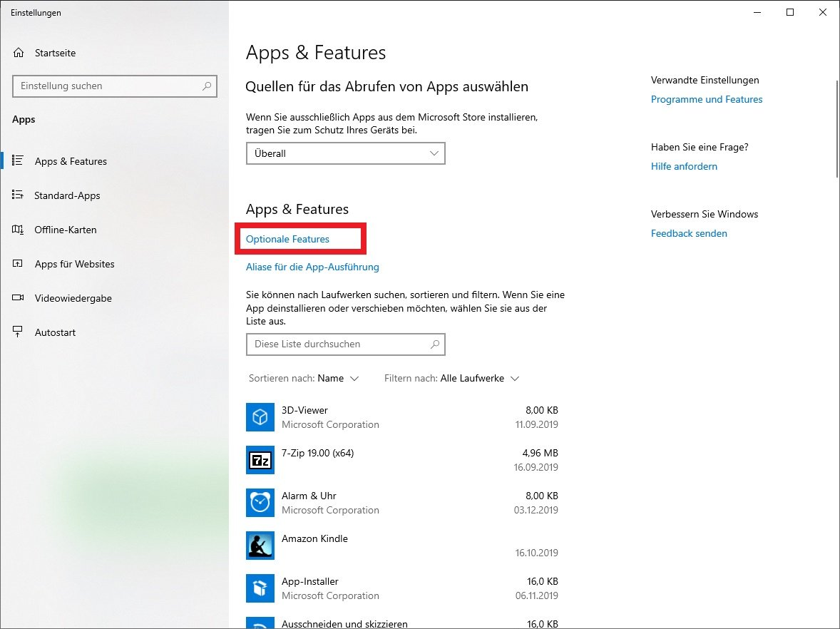Click the Apps für Websites sidebar icon
The image size is (840, 629).
point(19,264)
